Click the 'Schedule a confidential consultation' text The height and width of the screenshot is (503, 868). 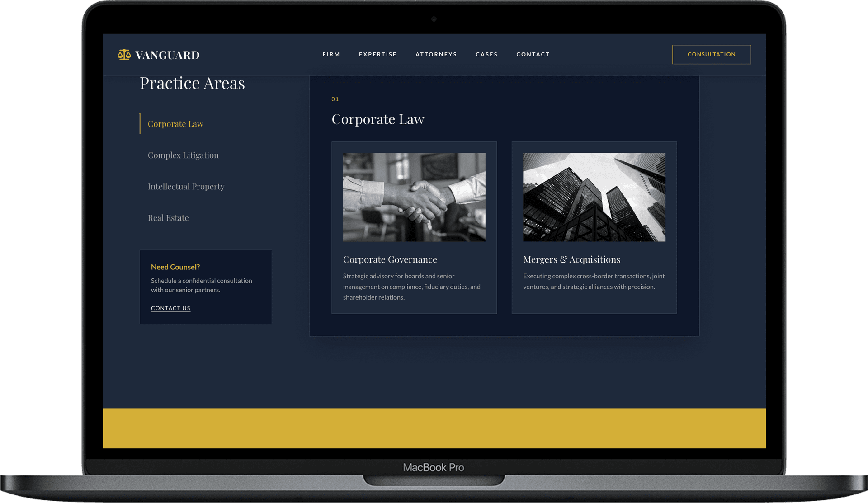(201, 285)
